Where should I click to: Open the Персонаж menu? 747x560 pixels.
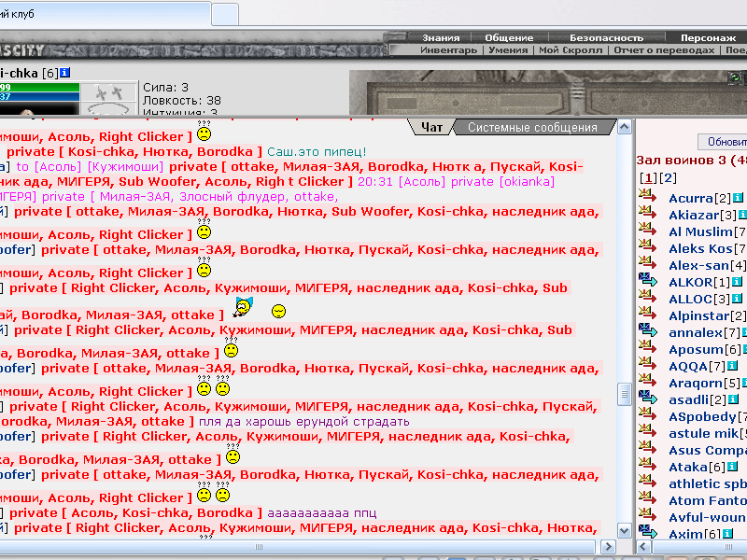708,37
